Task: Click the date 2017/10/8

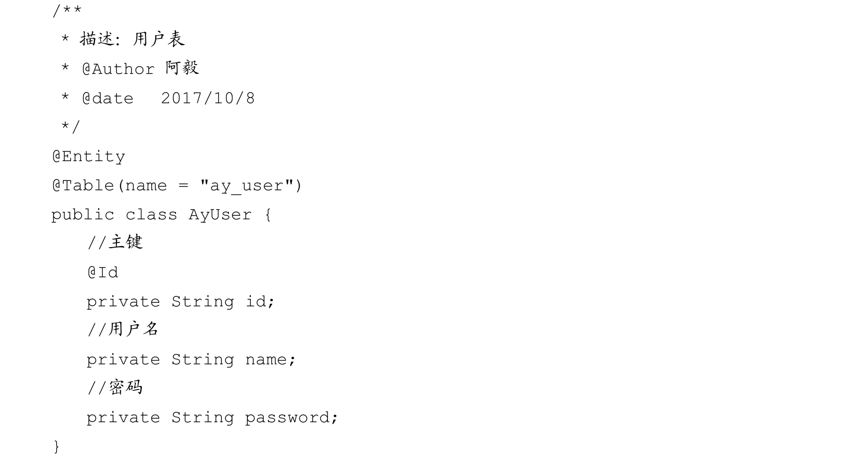Action: click(208, 98)
